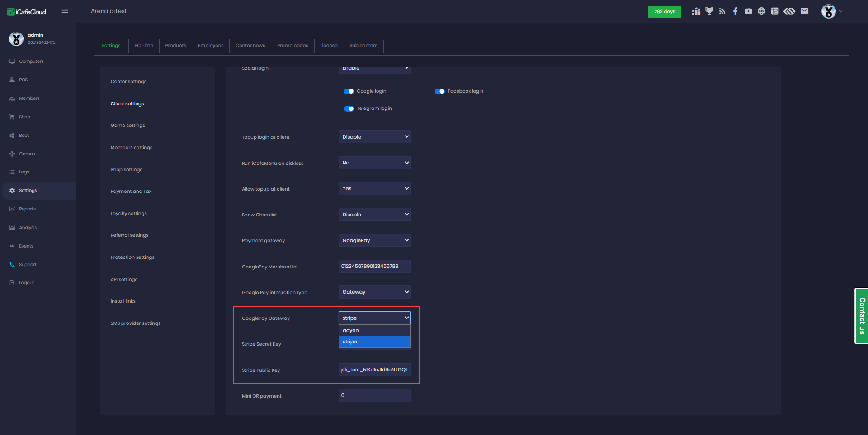Open the Employees tab
Screen dimensions: 868x435
pos(211,46)
